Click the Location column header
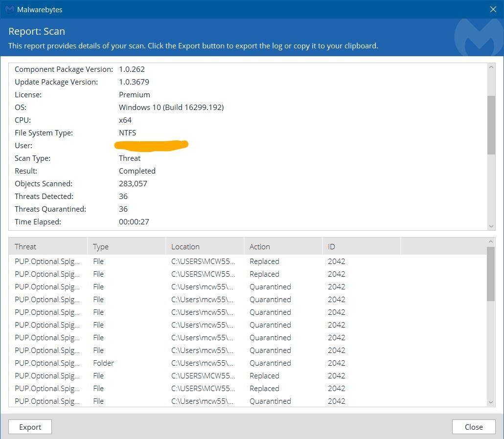The width and height of the screenshot is (504, 439). (205, 247)
